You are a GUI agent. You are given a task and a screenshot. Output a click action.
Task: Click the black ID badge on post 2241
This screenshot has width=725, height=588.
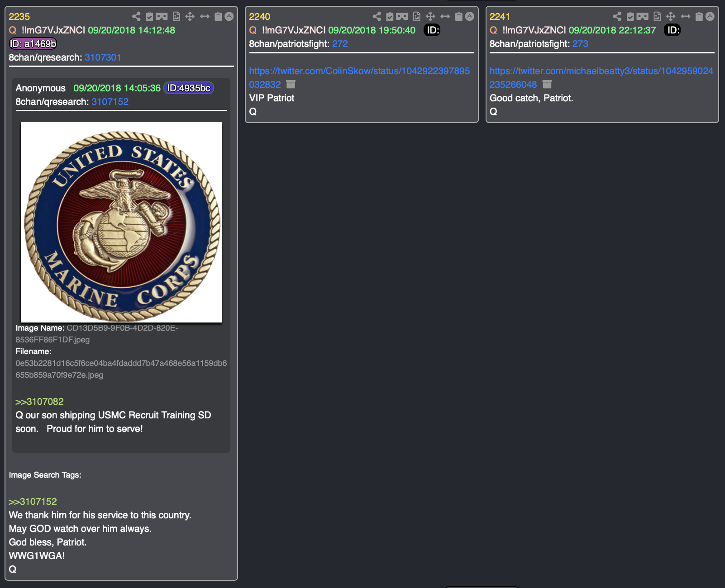673,30
